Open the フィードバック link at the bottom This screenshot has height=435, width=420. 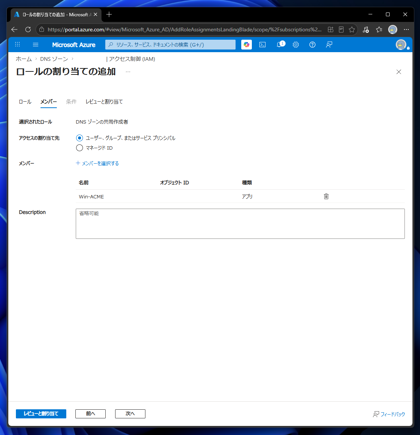(389, 414)
